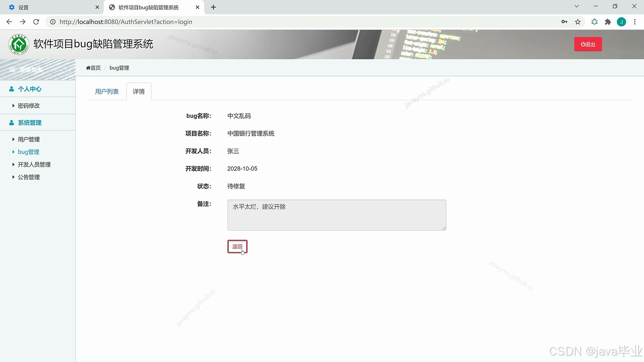Open the browser extensions puzzle icon
644x362 pixels.
point(608,22)
